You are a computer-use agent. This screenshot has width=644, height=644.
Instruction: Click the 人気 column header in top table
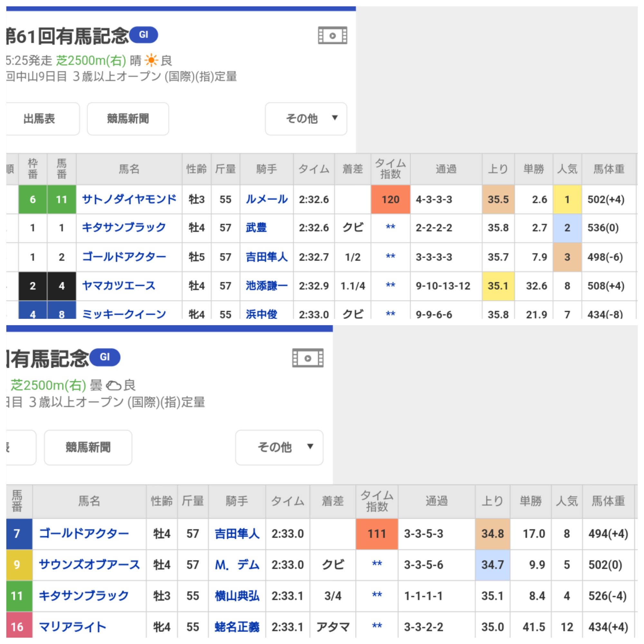pos(567,169)
